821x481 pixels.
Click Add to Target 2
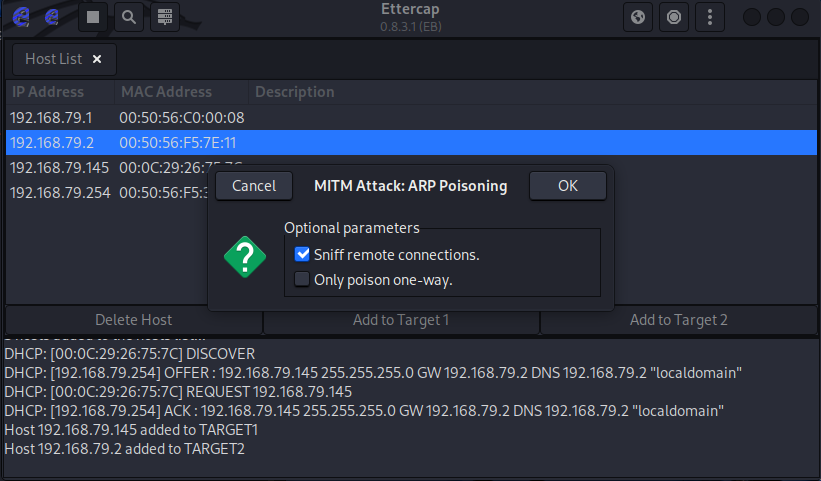pos(679,320)
